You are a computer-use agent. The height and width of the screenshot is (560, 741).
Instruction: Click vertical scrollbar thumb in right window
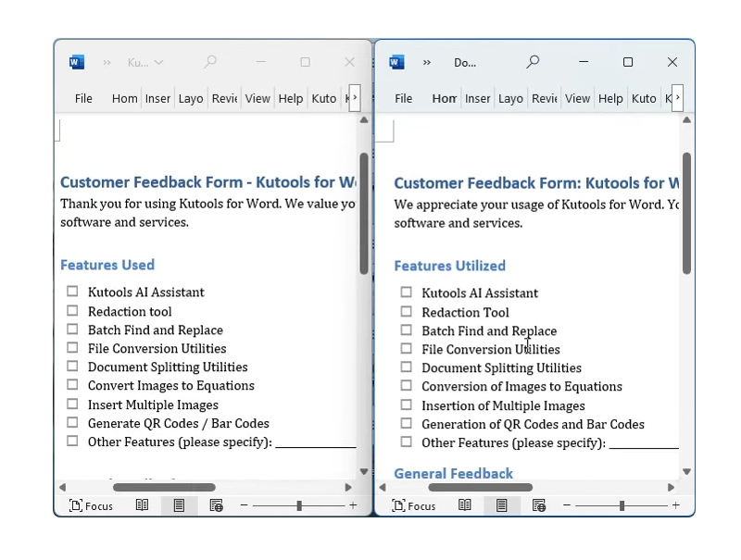pos(686,214)
